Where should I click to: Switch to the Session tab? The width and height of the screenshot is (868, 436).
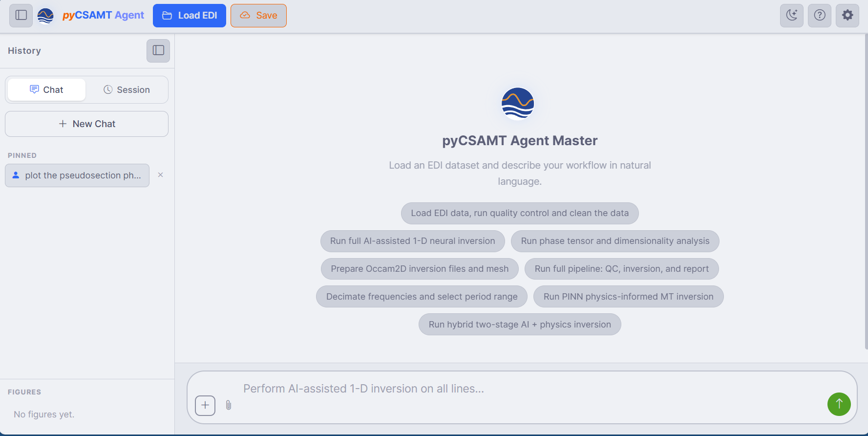(127, 90)
